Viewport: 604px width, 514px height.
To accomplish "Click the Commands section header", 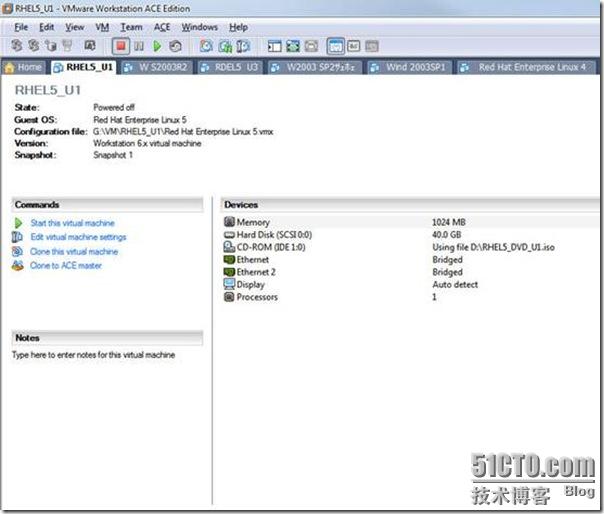I will pos(107,205).
